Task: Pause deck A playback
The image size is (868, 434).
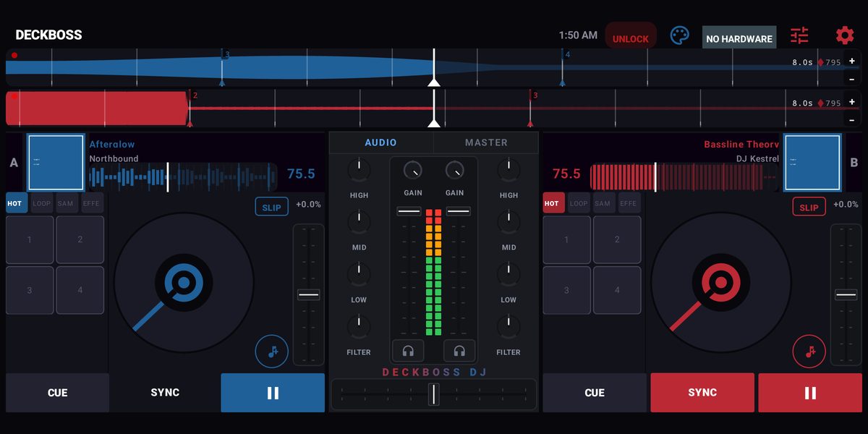Action: [x=273, y=393]
